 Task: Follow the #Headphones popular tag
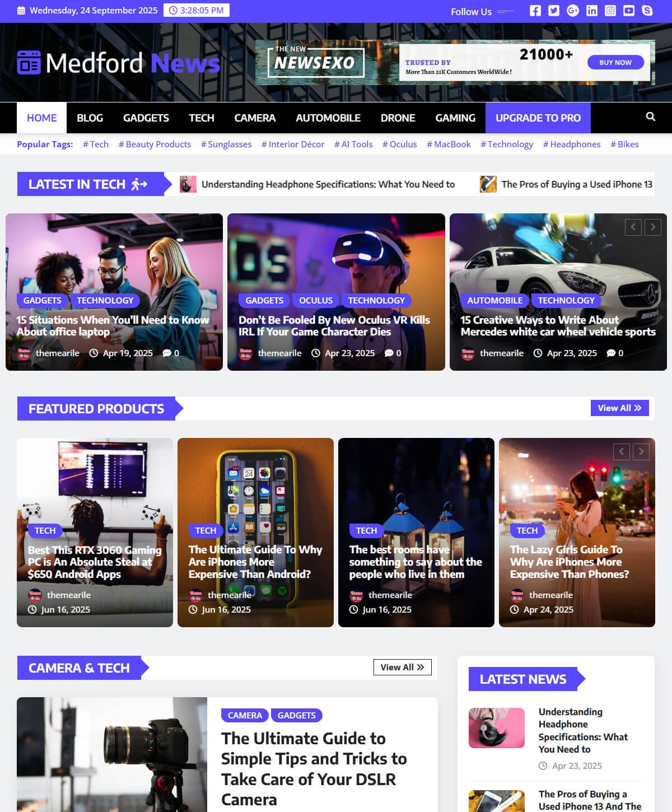coord(571,144)
